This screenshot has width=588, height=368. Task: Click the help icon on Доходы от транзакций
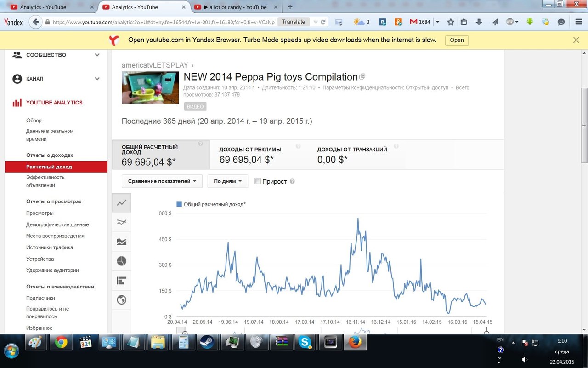pos(396,146)
